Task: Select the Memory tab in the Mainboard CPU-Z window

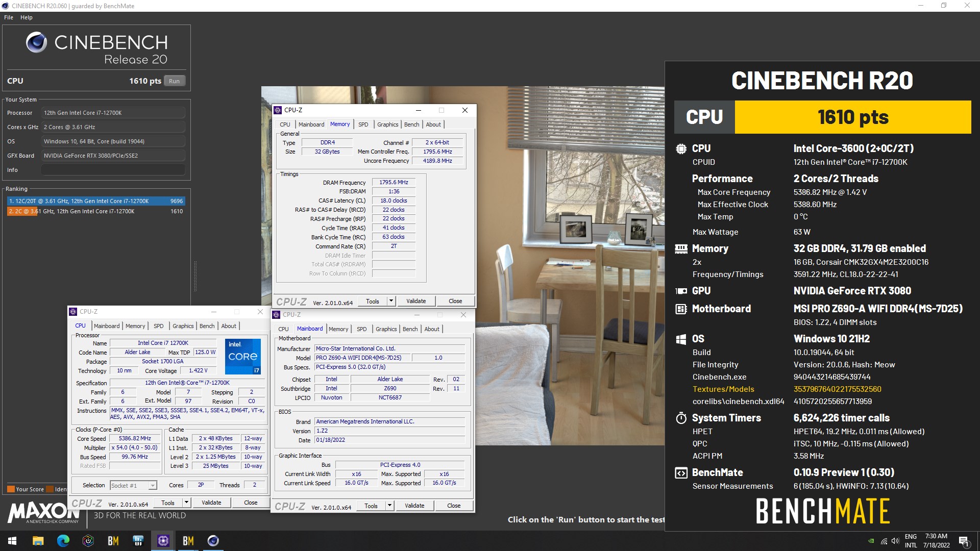Action: [x=338, y=329]
